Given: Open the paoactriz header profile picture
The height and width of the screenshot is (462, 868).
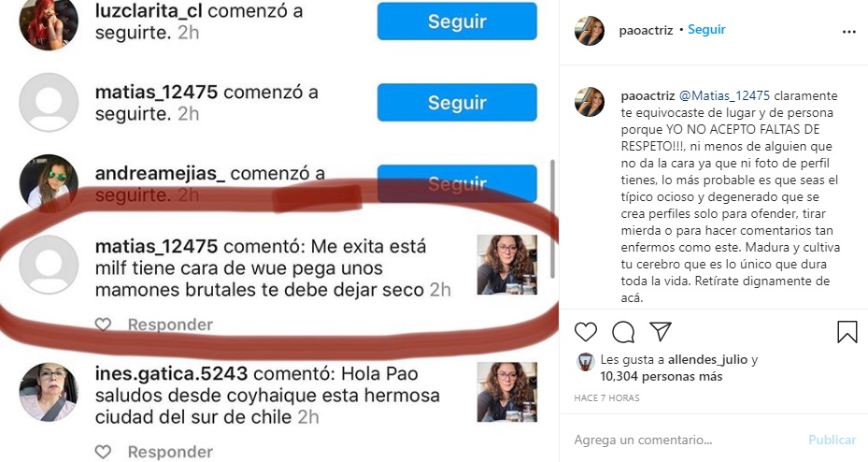Looking at the screenshot, I should pos(590,31).
